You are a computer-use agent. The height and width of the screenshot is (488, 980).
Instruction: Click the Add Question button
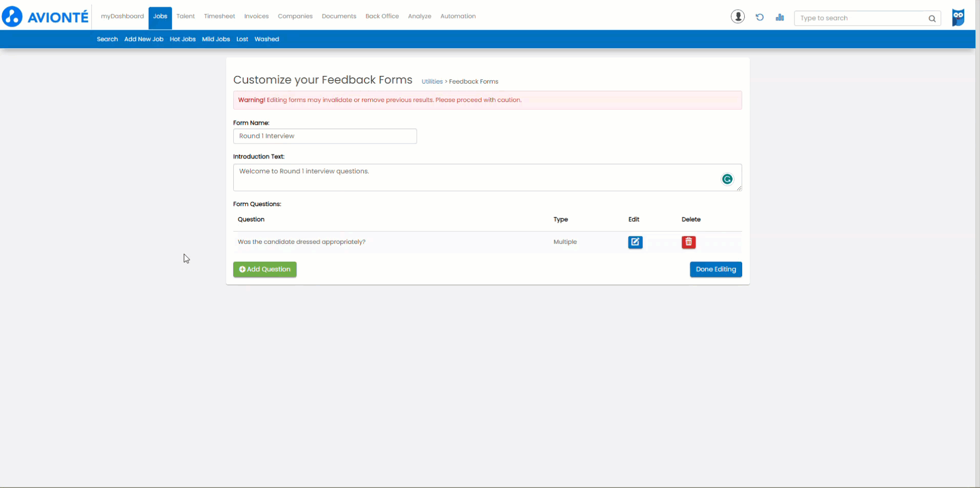pos(264,270)
